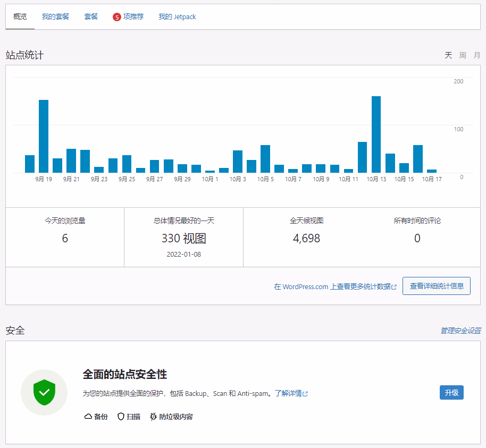
Task: Switch stats chart to 月 monthly view
Action: [x=477, y=55]
